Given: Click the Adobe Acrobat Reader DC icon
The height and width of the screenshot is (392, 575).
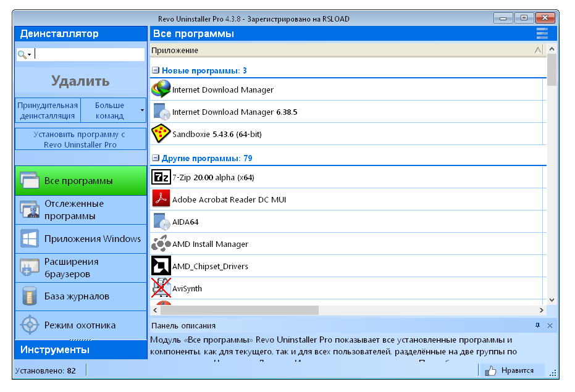Looking at the screenshot, I should coord(160,199).
